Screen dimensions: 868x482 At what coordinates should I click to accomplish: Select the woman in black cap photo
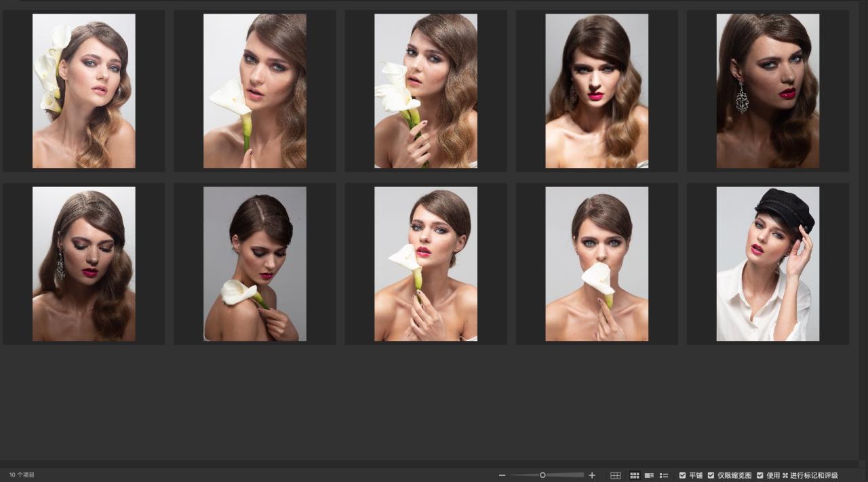[x=768, y=264]
